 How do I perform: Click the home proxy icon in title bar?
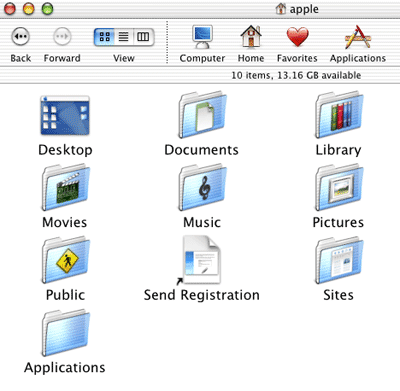281,8
